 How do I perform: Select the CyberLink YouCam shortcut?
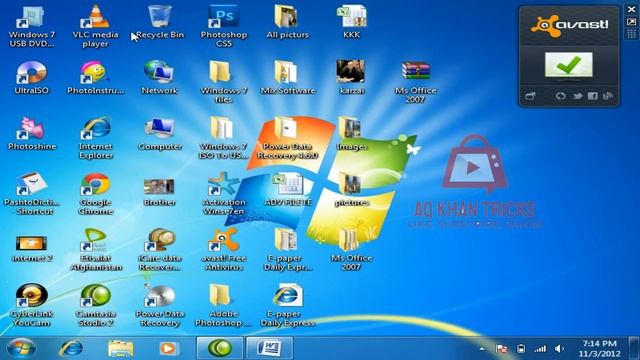32,305
